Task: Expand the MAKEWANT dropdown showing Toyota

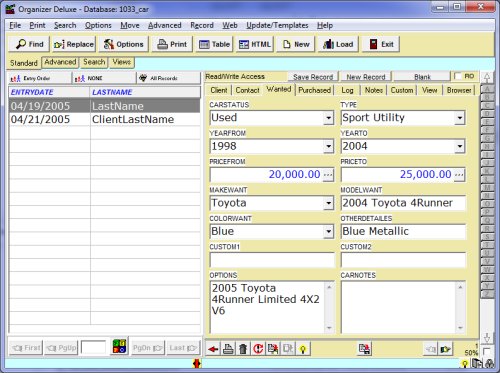Action: [328, 203]
